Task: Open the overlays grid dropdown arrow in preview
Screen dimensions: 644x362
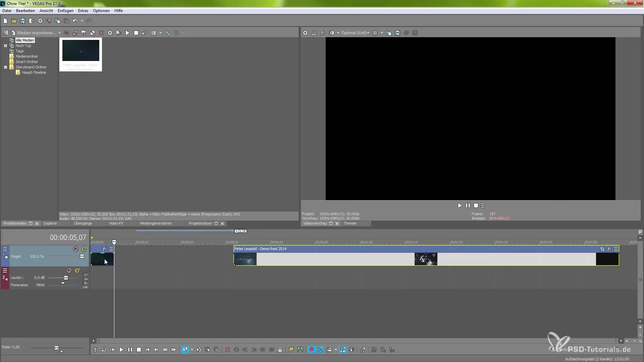Action: [382, 33]
